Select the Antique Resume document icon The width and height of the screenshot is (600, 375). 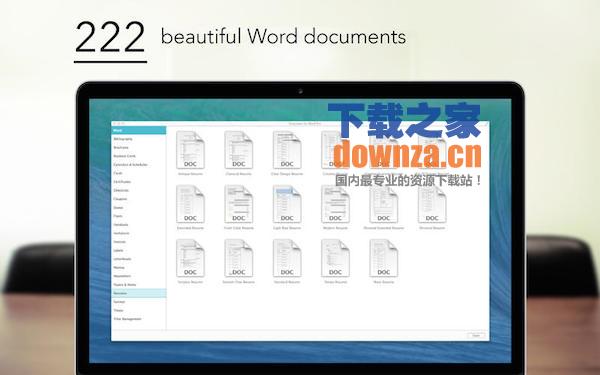coord(190,150)
